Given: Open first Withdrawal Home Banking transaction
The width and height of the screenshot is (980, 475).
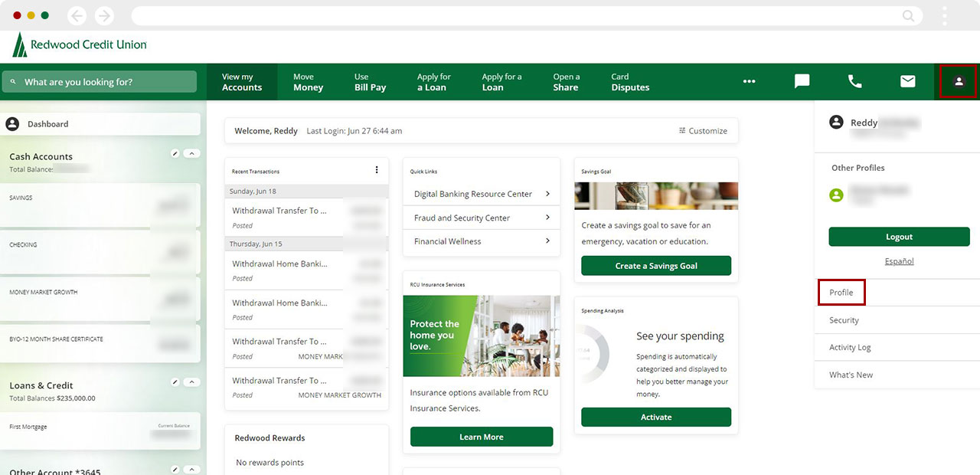Looking at the screenshot, I should (x=307, y=270).
